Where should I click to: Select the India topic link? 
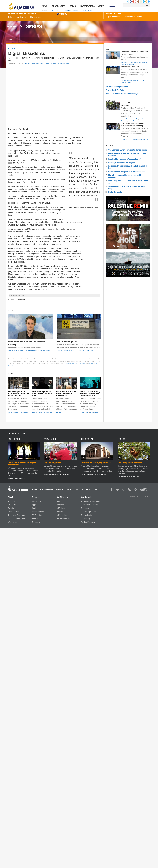pyautogui.click(x=51, y=10)
